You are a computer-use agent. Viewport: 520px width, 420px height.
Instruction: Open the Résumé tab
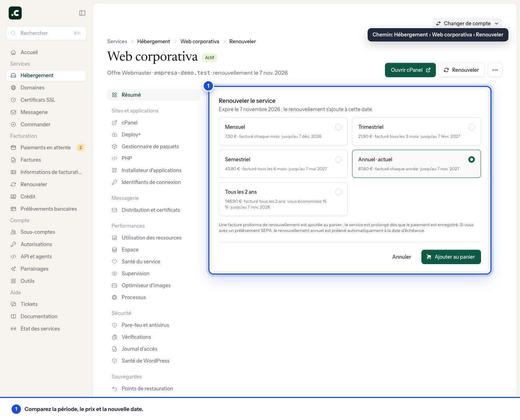(x=153, y=95)
